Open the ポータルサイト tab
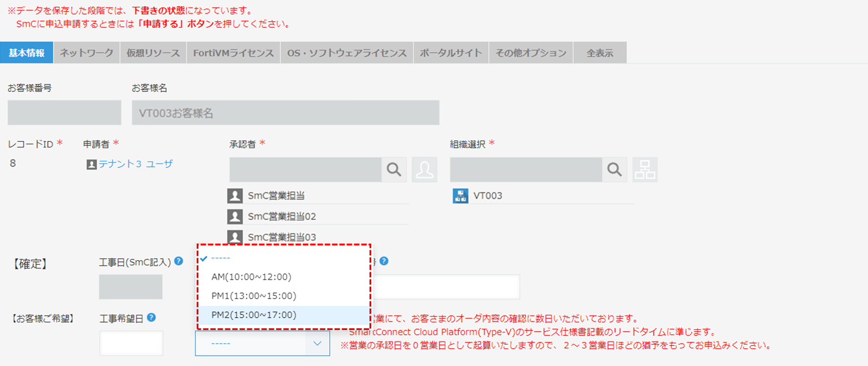Image resolution: width=868 pixels, height=366 pixels. pyautogui.click(x=451, y=53)
